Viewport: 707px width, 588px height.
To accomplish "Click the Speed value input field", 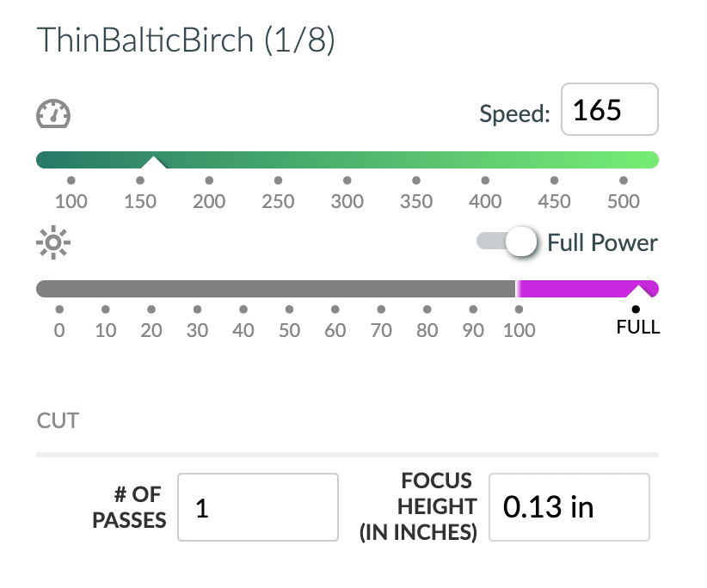I will [610, 109].
